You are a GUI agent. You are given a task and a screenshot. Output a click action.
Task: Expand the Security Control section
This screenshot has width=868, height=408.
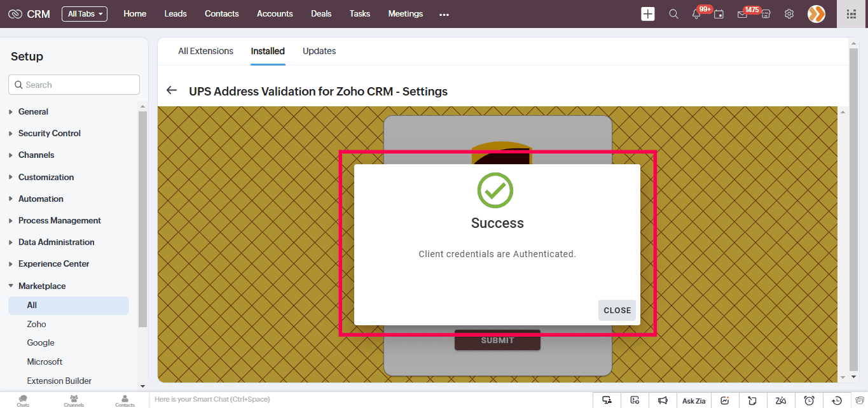tap(49, 133)
